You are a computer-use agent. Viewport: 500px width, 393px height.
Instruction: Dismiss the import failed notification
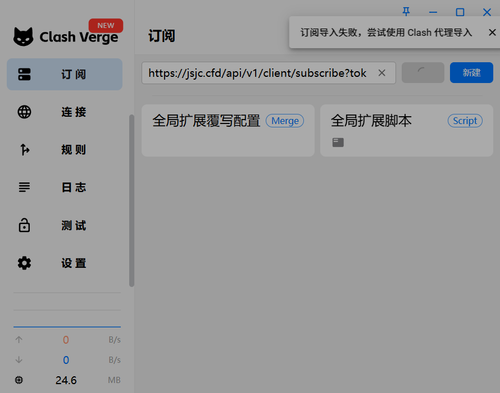(492, 32)
